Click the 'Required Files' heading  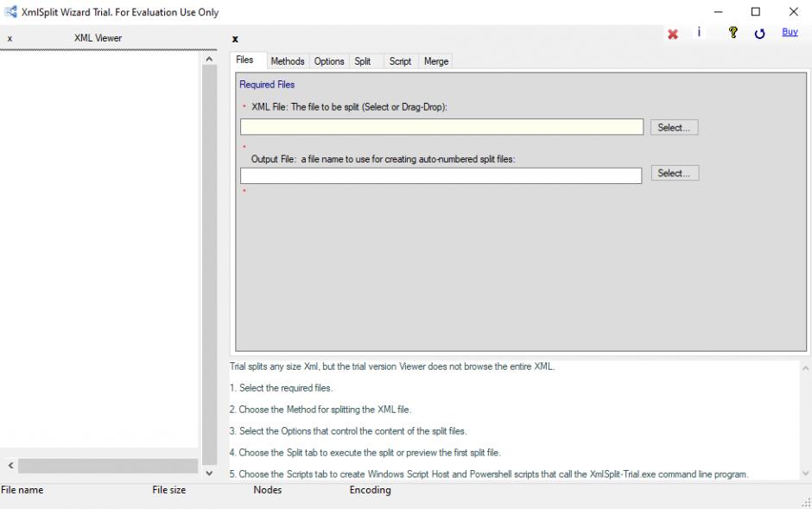(267, 85)
